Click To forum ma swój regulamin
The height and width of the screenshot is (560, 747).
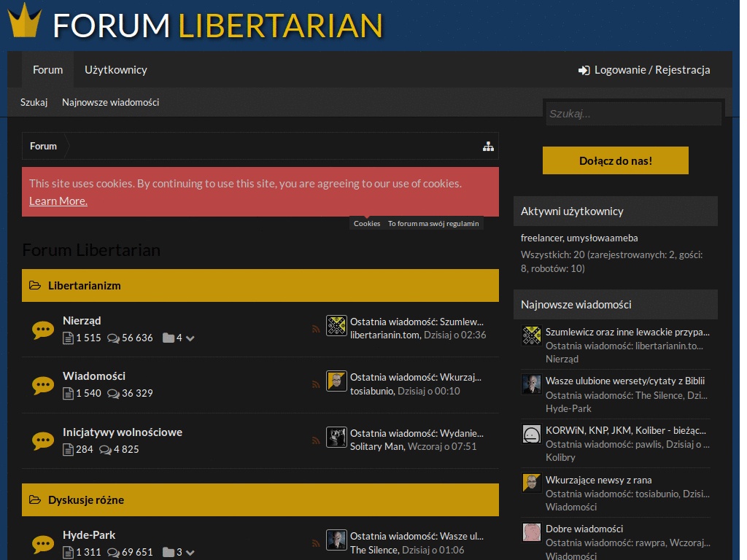[x=433, y=223]
